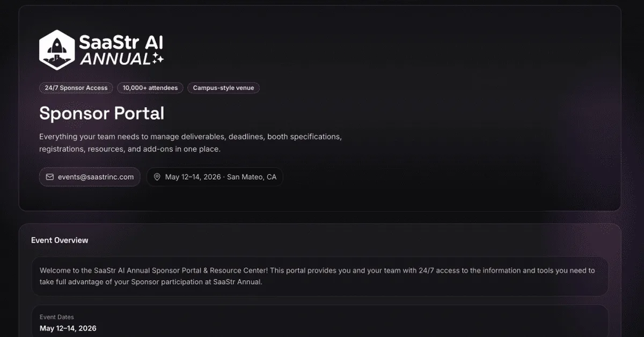Click "registrations, resources, and add-ons" description line
This screenshot has width=644, height=337.
click(130, 149)
